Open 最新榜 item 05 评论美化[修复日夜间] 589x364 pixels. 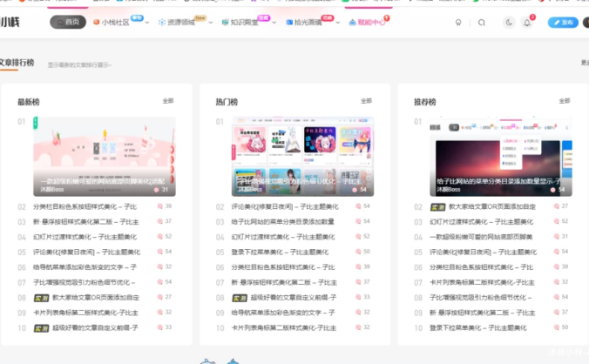(87, 253)
